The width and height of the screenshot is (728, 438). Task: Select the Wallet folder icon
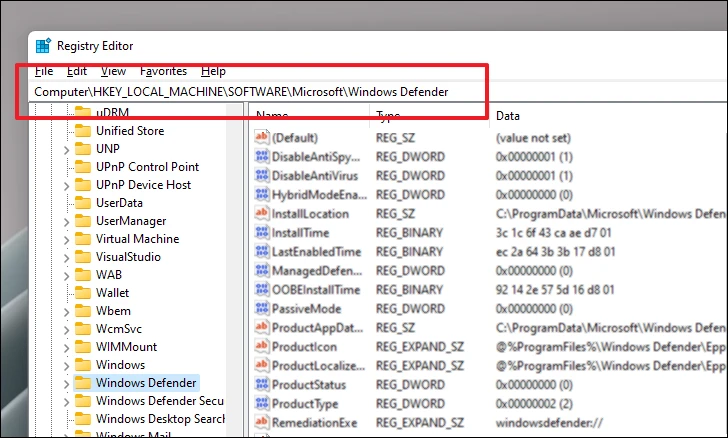pos(83,294)
